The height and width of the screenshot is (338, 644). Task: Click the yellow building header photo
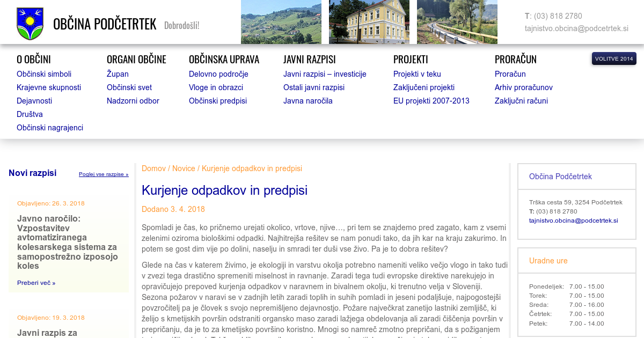coord(369,22)
